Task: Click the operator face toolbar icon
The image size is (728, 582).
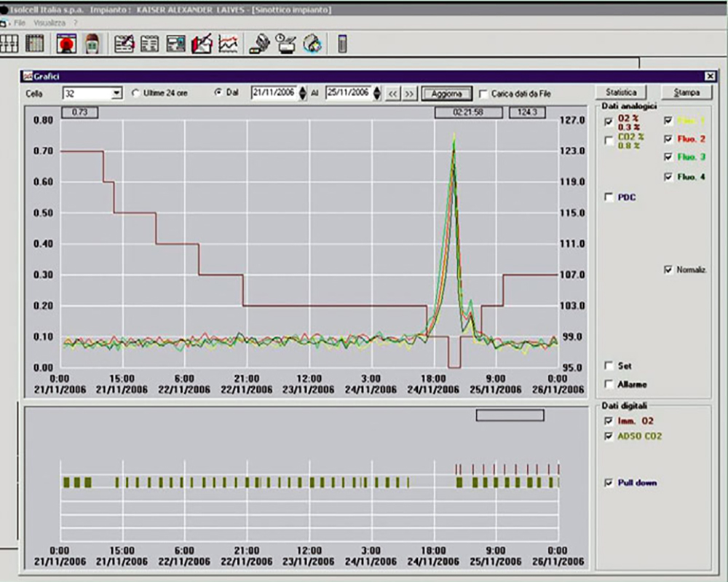Action: tap(92, 44)
